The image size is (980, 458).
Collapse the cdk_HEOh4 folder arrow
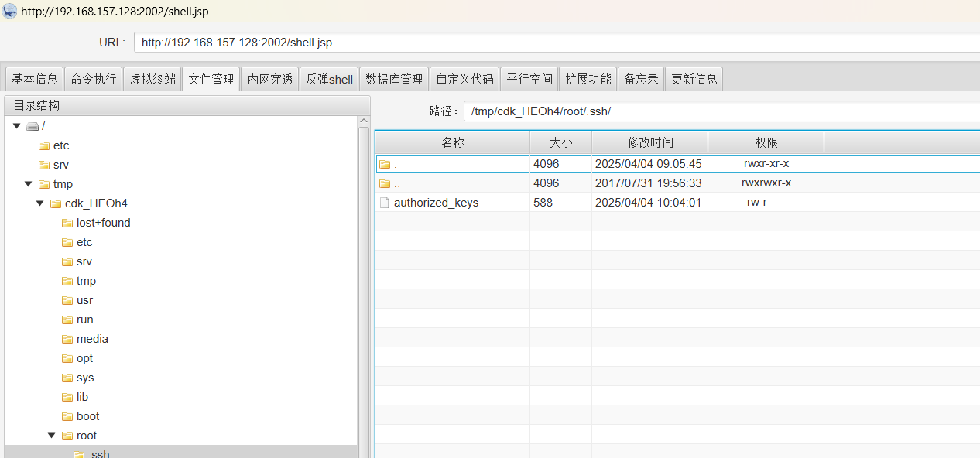coord(39,203)
